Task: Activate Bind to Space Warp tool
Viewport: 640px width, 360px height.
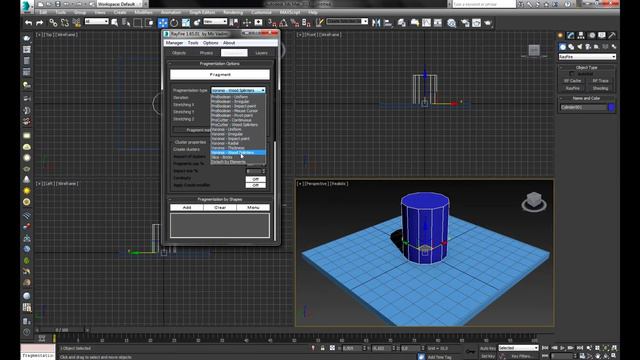Action: click(76, 23)
